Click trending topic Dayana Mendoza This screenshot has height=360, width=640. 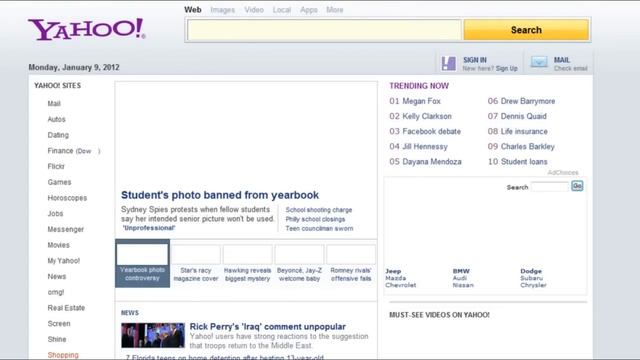click(x=432, y=162)
